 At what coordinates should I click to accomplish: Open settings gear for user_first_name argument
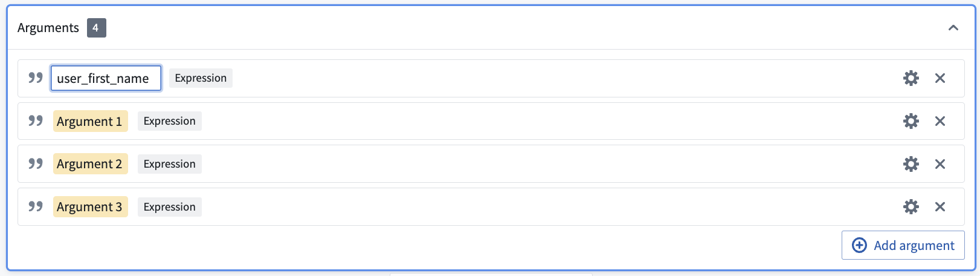[x=911, y=78]
